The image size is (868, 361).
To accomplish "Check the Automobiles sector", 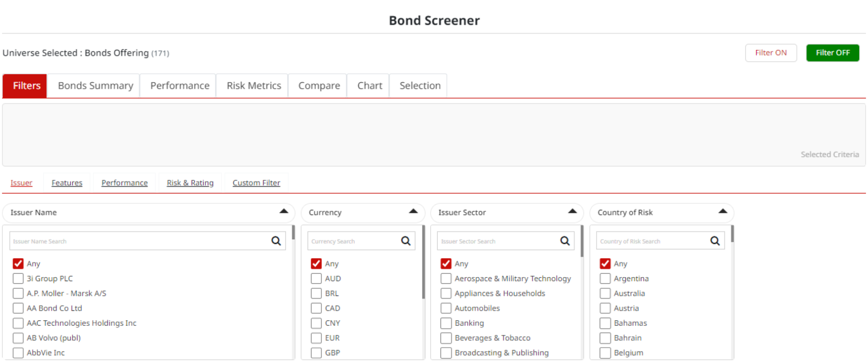I will click(446, 308).
